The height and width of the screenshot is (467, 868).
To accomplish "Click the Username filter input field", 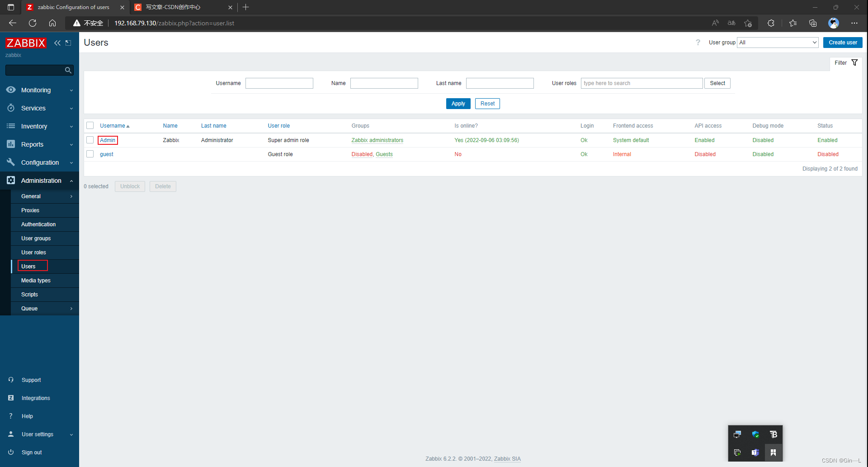I will pos(279,83).
